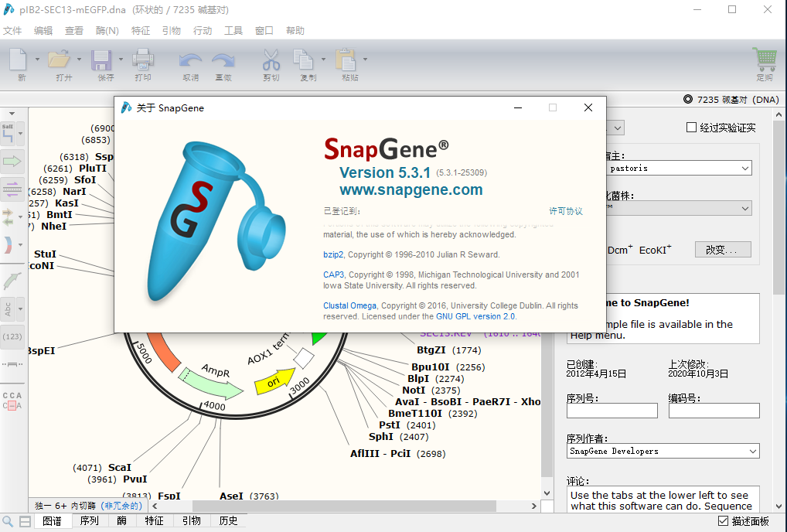Expand the transformation strain dropdown
The height and width of the screenshot is (532, 787).
[x=745, y=208]
